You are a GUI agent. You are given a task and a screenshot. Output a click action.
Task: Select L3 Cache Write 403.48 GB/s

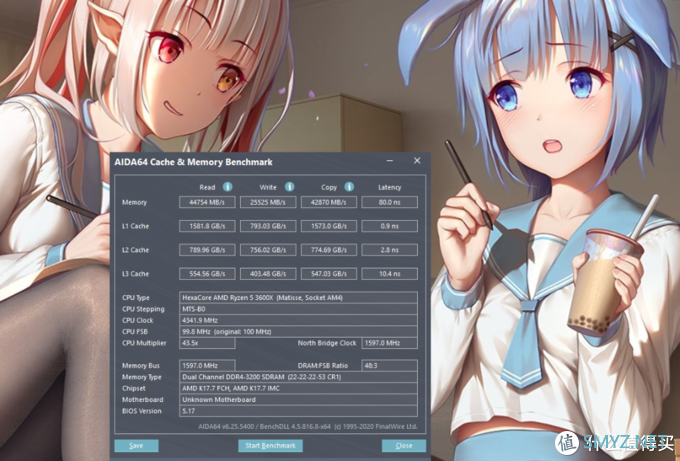(268, 274)
